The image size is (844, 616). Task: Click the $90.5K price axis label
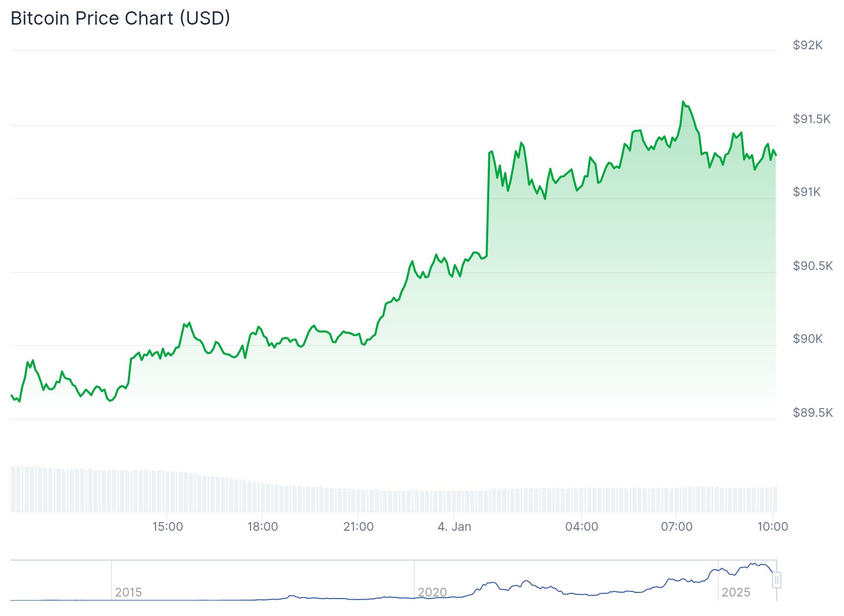tap(812, 266)
